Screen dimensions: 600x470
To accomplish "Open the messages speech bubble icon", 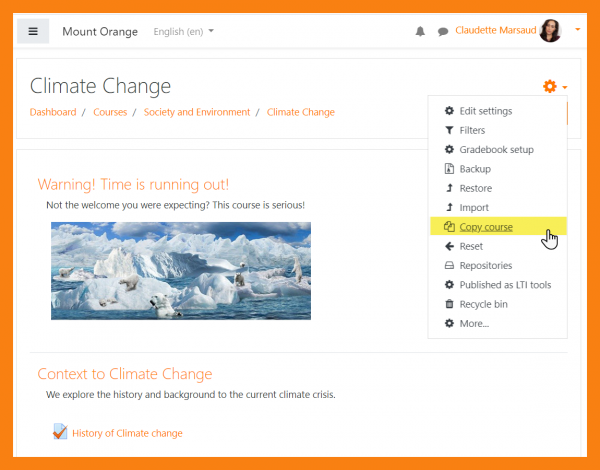I will click(x=442, y=31).
